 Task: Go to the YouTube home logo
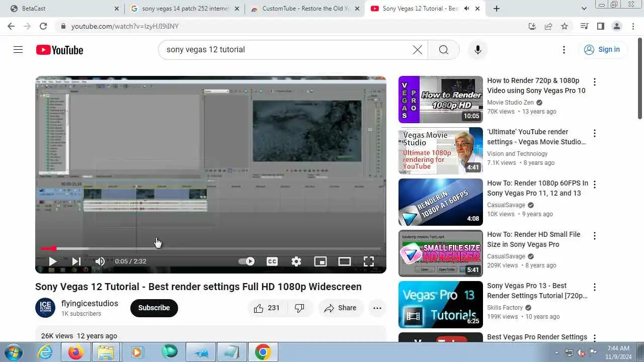click(x=59, y=50)
